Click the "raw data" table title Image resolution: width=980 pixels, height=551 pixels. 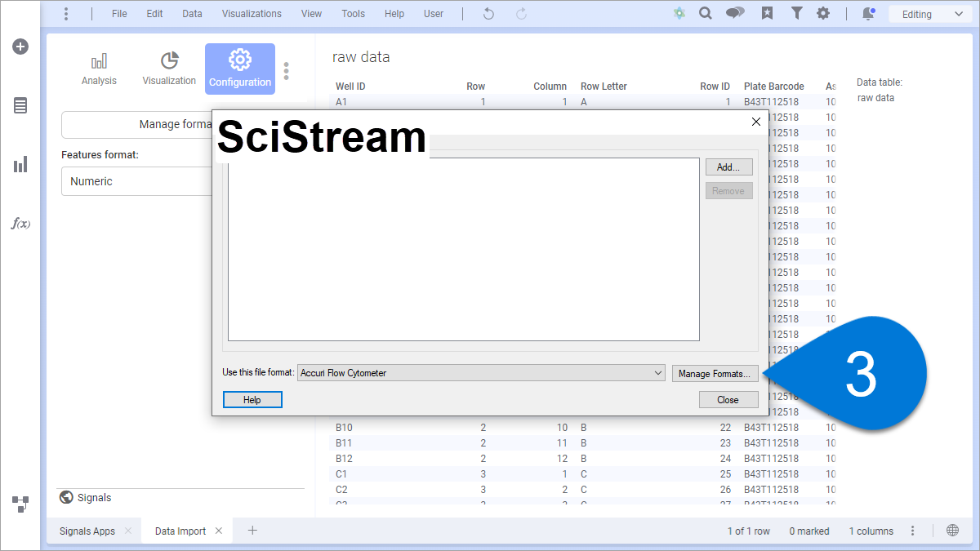(361, 57)
